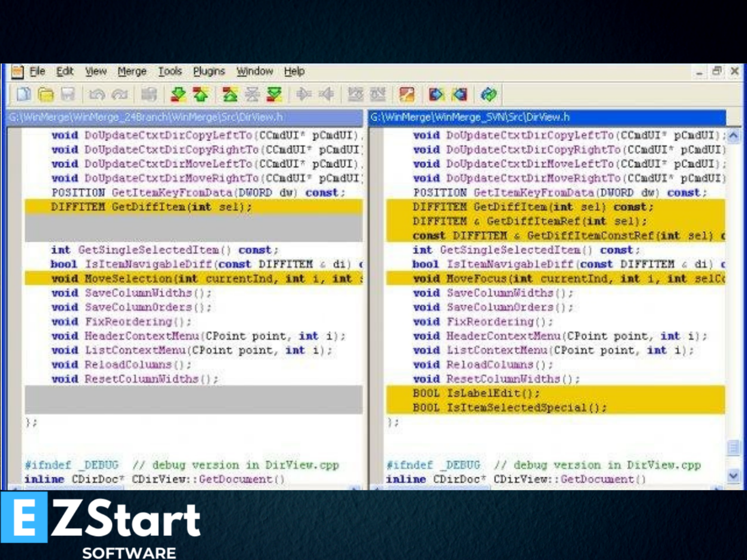The width and height of the screenshot is (747, 560).
Task: Open the File menu
Action: point(37,71)
